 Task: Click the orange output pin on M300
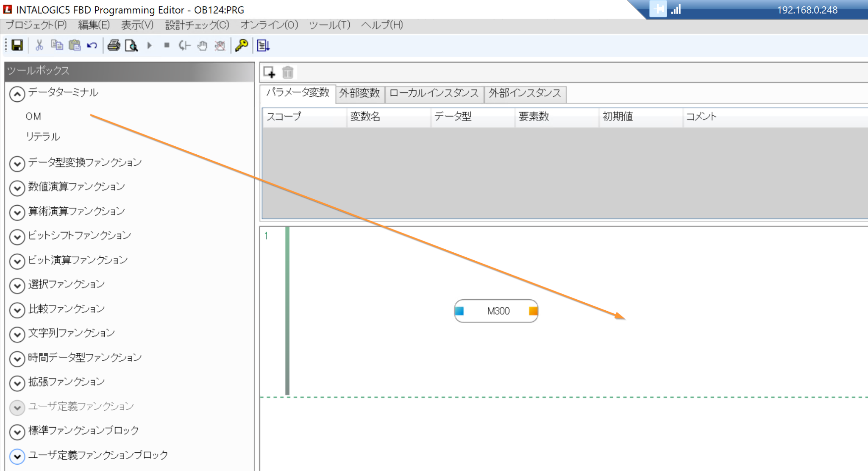pyautogui.click(x=533, y=311)
